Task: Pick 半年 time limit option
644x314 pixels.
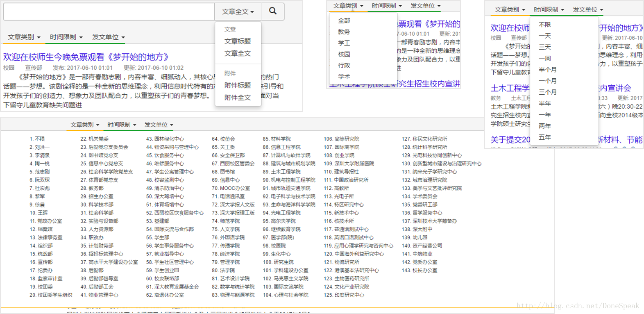Action: click(545, 103)
